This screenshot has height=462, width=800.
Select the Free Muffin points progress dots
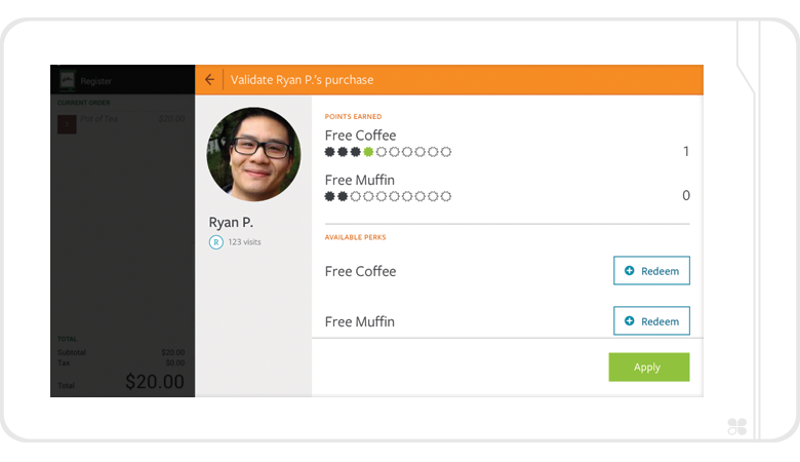click(388, 197)
